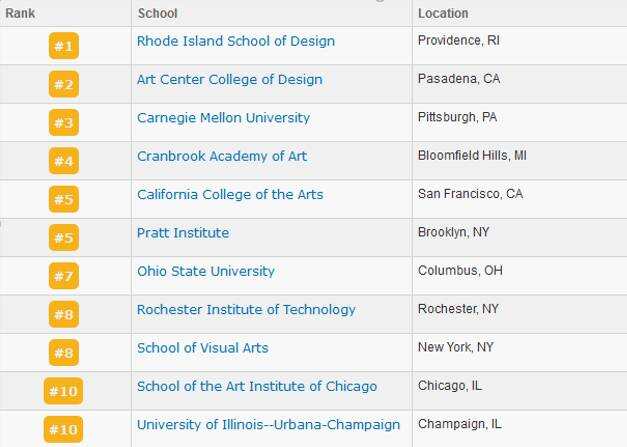The width and height of the screenshot is (627, 447).
Task: Open Art Center College of Design link
Action: tap(230, 80)
